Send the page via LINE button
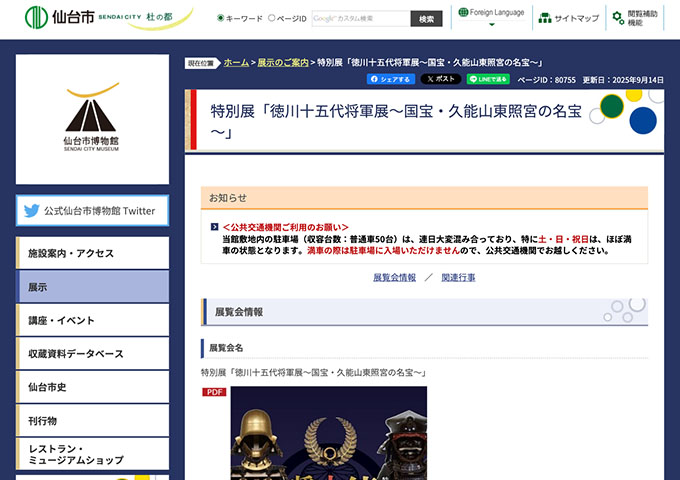This screenshot has width=680, height=480. 488,79
